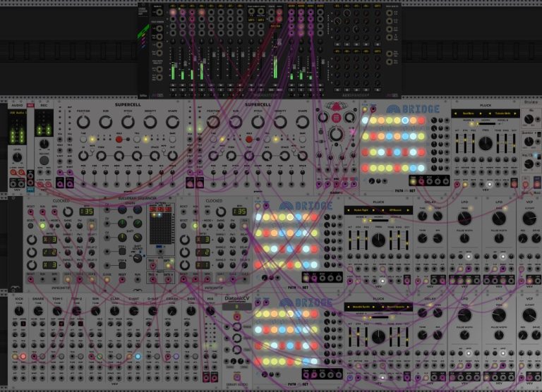Viewport: 542px width, 392px height.
Task: Adjust DENSITY knob on left Supercell
Action: [x=150, y=122]
